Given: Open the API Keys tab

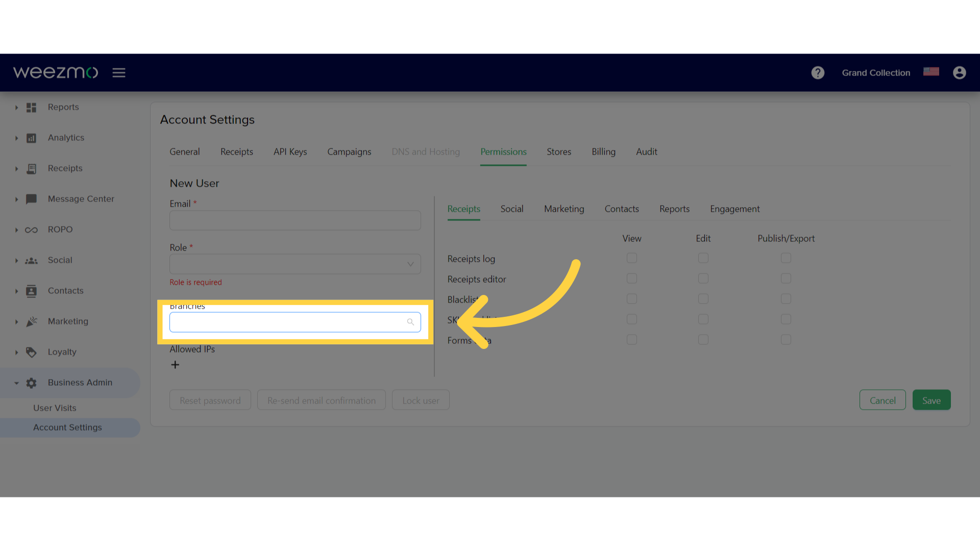Looking at the screenshot, I should click(x=290, y=152).
